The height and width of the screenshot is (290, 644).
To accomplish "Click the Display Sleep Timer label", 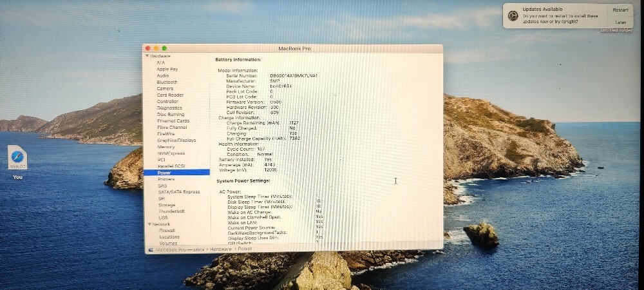I will click(259, 207).
